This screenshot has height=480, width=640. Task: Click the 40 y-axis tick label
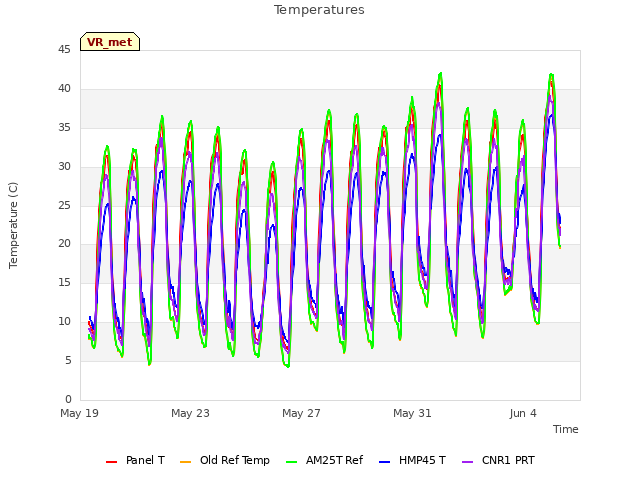[64, 89]
